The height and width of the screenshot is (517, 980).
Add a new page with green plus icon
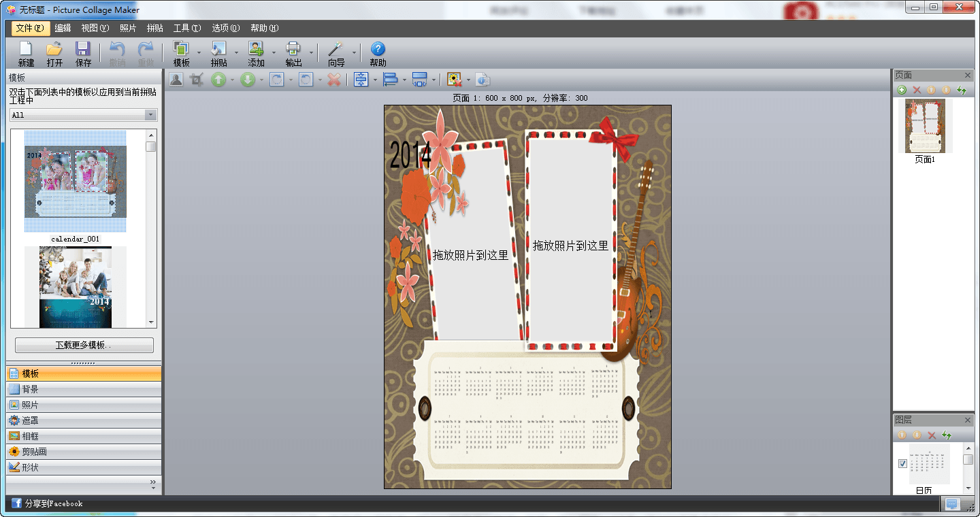coord(902,90)
